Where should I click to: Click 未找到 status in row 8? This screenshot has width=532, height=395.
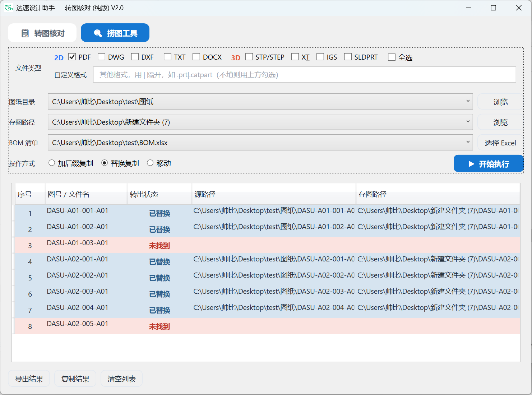click(159, 326)
